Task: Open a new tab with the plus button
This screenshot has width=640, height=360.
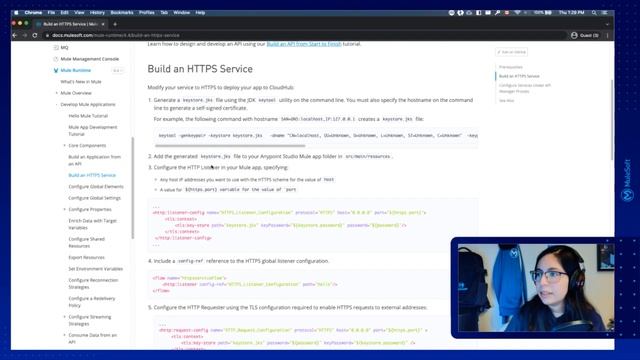Action: pyautogui.click(x=115, y=24)
